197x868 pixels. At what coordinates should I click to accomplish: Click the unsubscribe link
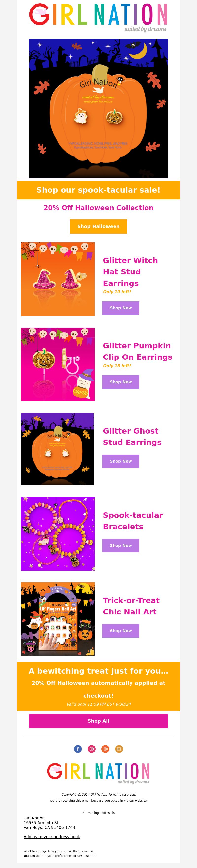pyautogui.click(x=86, y=855)
